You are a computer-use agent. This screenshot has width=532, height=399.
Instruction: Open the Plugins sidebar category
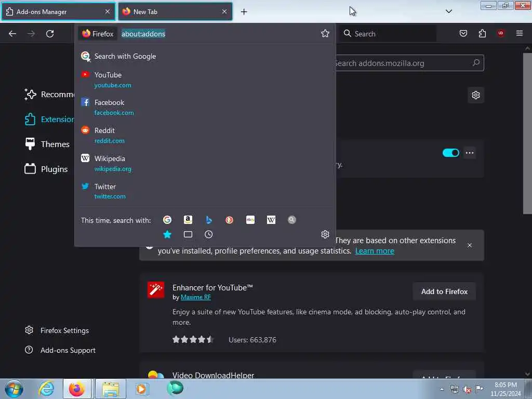coord(46,169)
